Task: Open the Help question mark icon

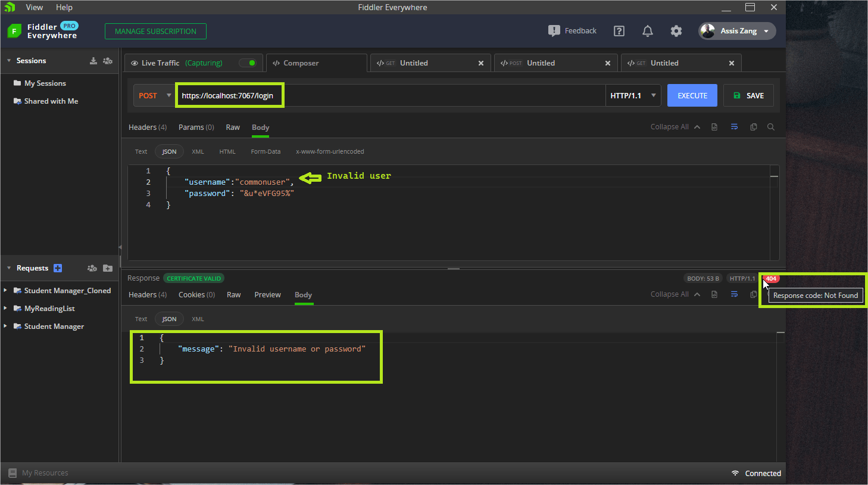Action: coord(619,31)
